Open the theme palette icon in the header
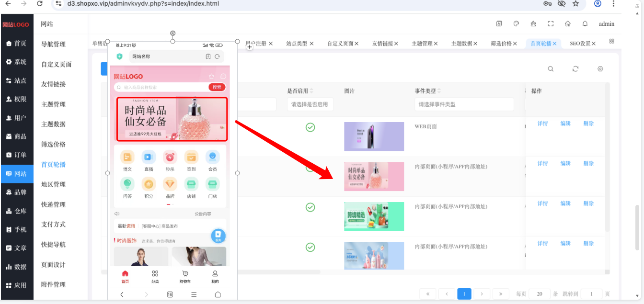 click(x=516, y=23)
